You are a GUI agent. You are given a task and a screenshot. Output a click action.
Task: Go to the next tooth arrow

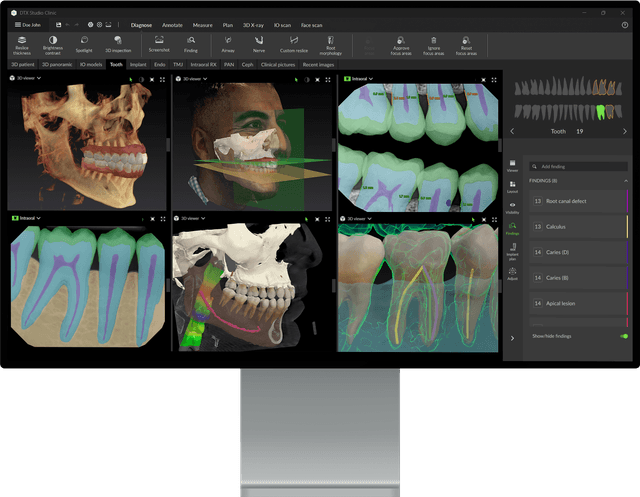click(x=624, y=131)
